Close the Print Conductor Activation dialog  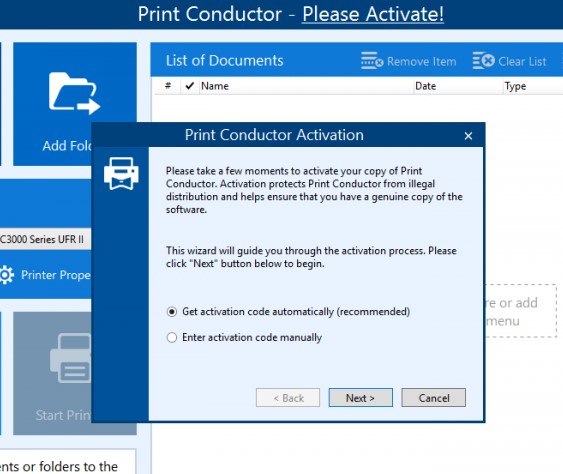(x=468, y=136)
